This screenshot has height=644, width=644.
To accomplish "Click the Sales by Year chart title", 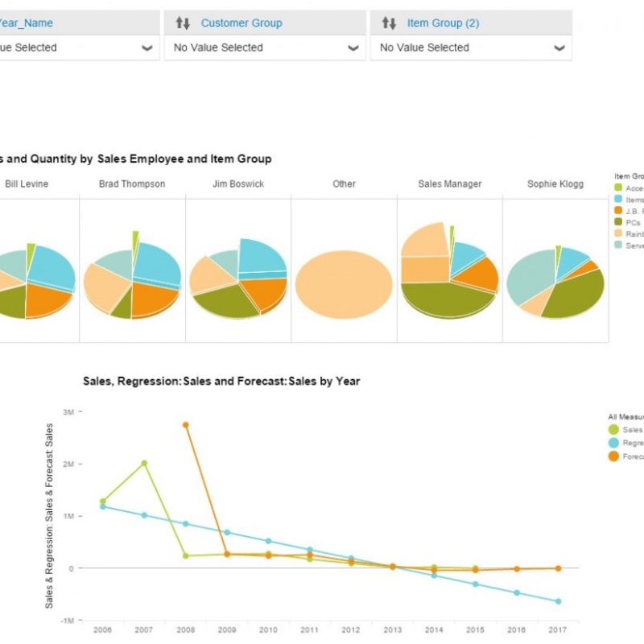I will (221, 381).
